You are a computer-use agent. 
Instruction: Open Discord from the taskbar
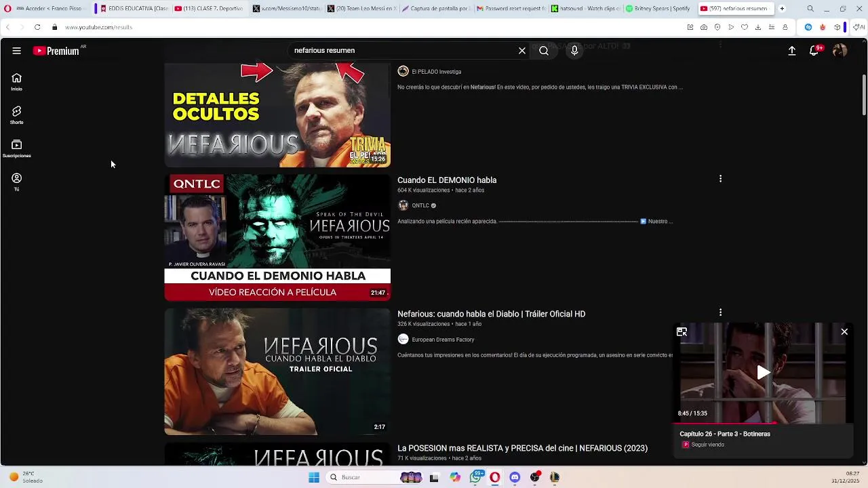pos(515,477)
